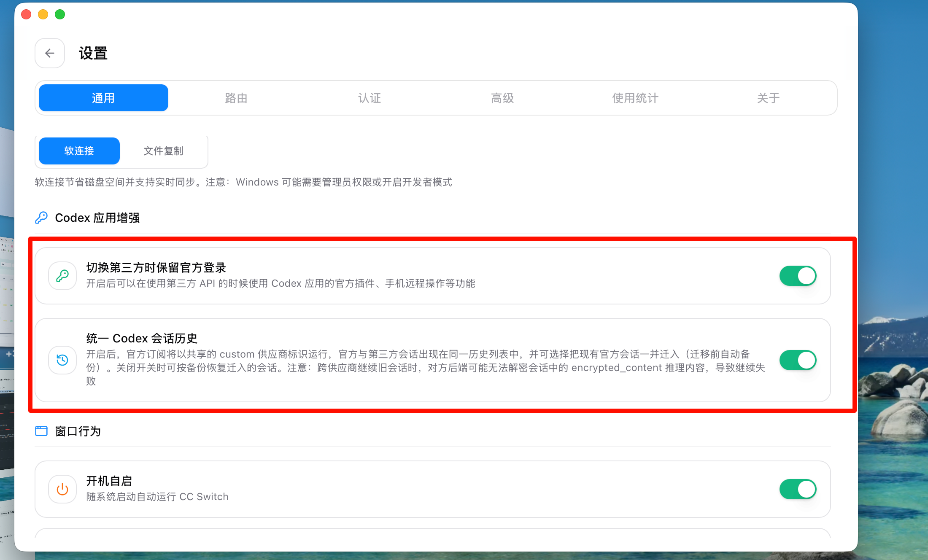The image size is (928, 560).
Task: Click description starting 开启后可以在使用第三方 API
Action: coord(281,283)
